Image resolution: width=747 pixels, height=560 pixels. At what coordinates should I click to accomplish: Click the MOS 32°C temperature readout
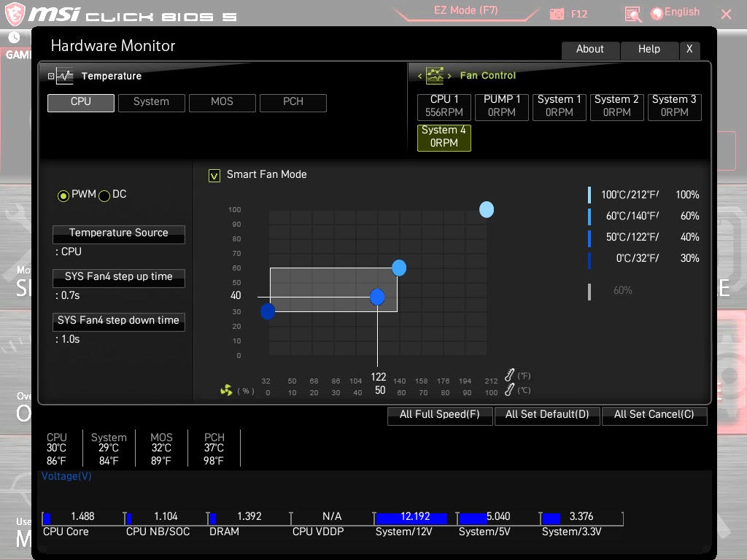point(161,448)
